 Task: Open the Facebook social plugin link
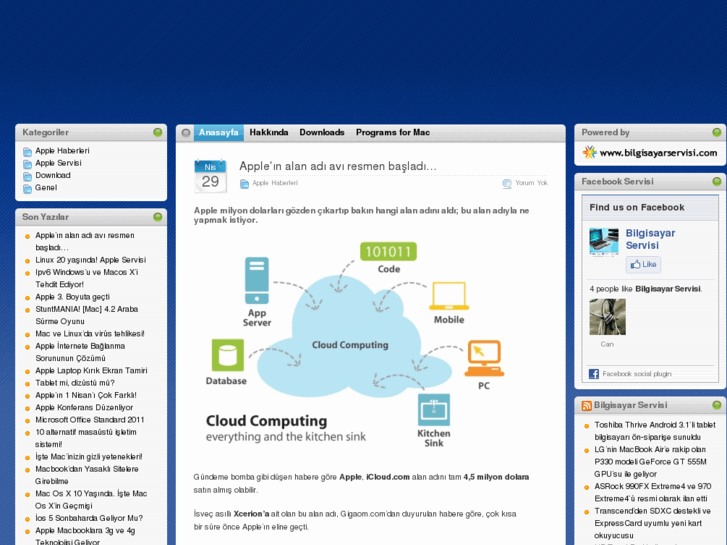click(x=637, y=374)
